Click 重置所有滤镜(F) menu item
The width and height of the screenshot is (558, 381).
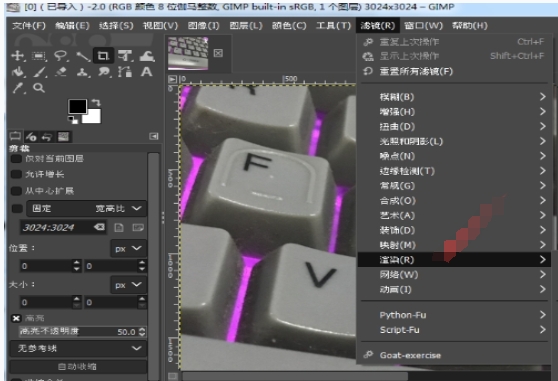[454, 72]
